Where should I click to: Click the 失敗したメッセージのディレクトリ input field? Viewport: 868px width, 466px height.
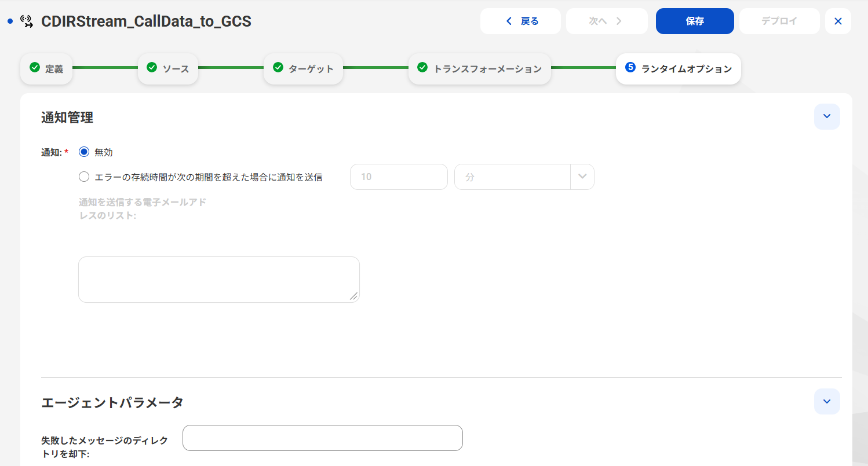tap(323, 438)
